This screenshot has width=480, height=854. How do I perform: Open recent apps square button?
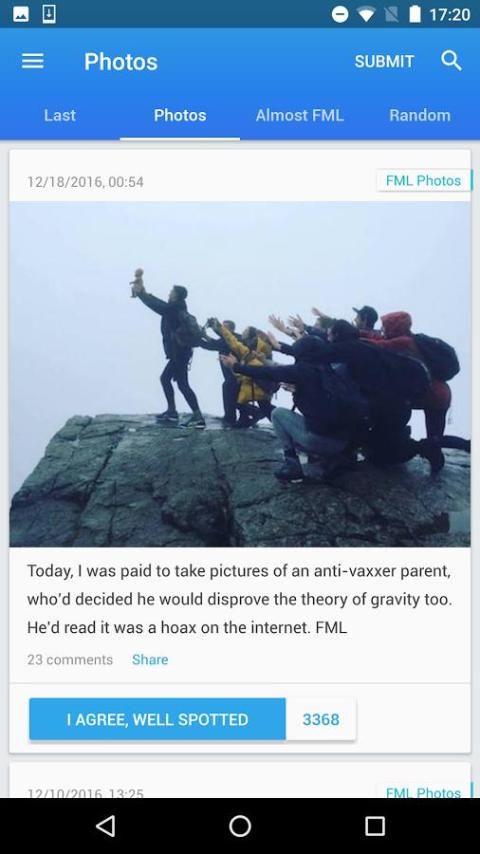point(375,826)
